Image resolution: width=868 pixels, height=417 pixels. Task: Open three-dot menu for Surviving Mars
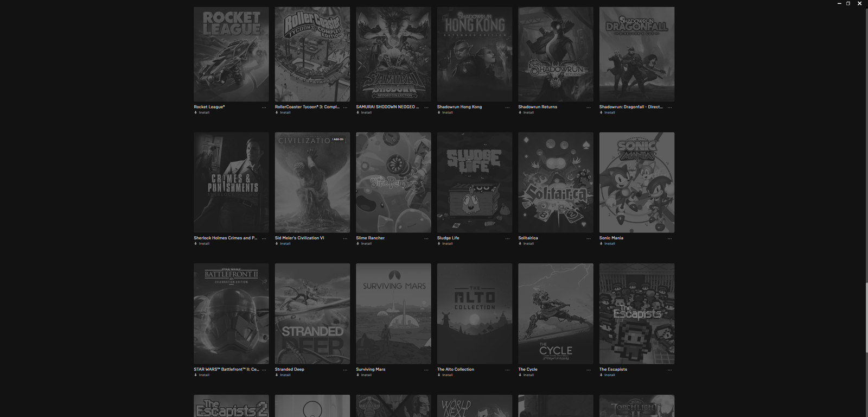[x=426, y=370]
